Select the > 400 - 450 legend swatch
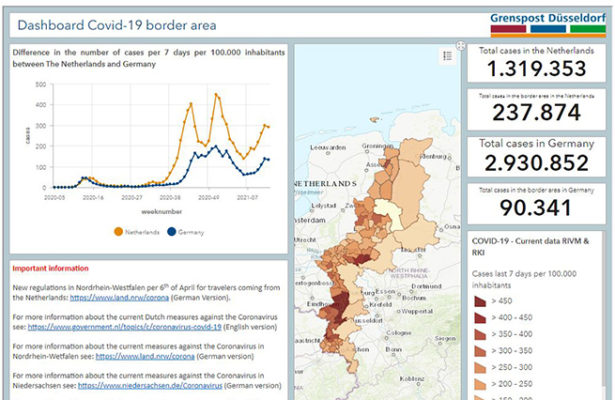Image resolution: width=615 pixels, height=400 pixels. coord(480,318)
